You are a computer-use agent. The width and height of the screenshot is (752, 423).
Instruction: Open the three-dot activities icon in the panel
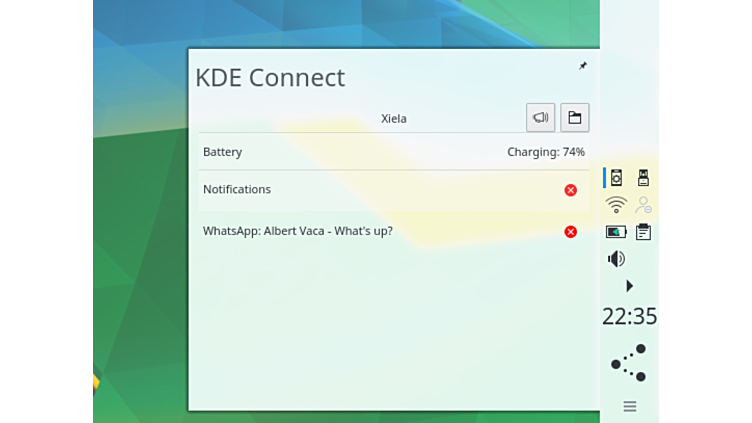click(629, 363)
